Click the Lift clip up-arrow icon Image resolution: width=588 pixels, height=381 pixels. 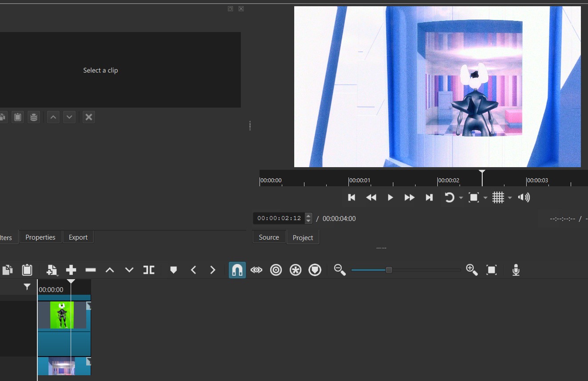110,270
